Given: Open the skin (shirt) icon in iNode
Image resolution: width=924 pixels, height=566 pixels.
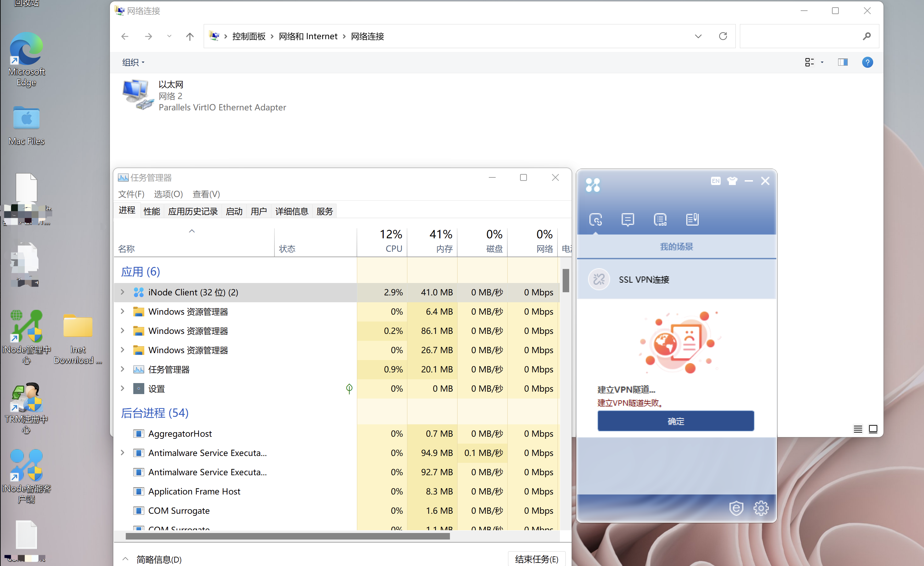Looking at the screenshot, I should coord(732,181).
